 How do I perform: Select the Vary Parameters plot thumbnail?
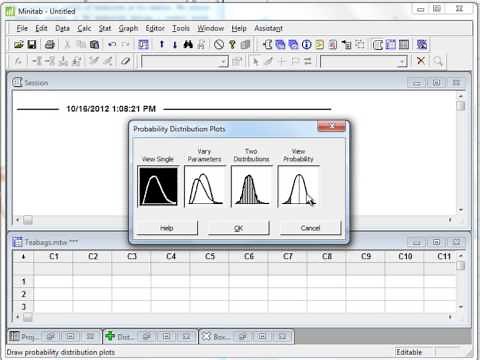(x=205, y=186)
